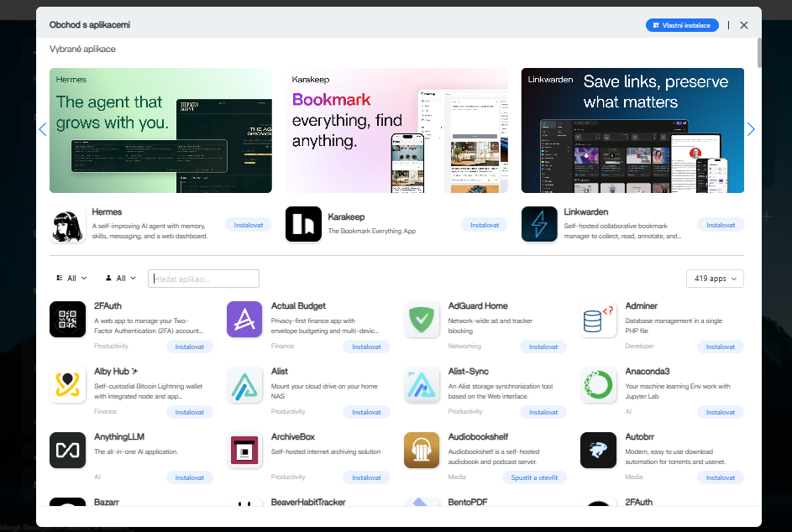Click the Audiobookshelf app title
The image size is (792, 532).
[x=478, y=436]
